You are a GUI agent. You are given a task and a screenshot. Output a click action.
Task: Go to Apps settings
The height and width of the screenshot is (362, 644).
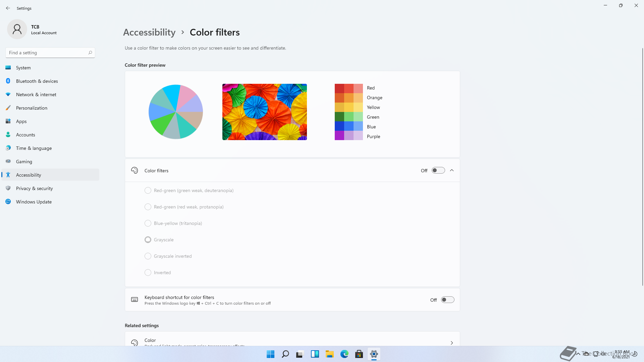[50, 121]
